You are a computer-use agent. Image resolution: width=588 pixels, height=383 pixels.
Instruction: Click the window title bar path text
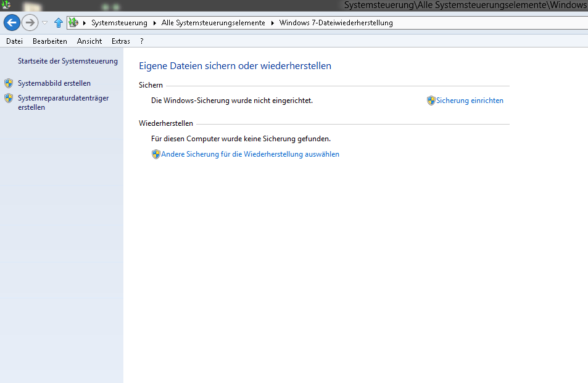click(x=466, y=6)
